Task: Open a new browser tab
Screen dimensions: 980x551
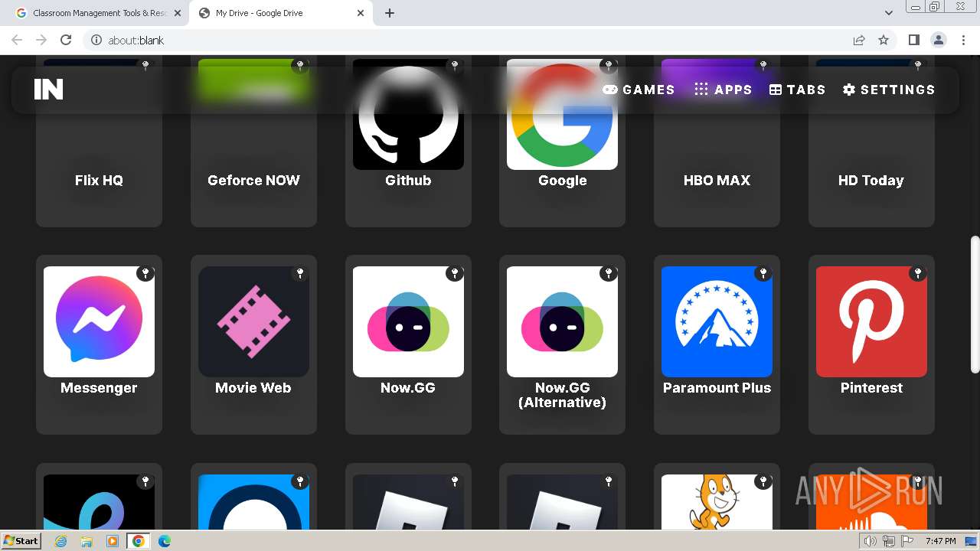Action: (390, 13)
